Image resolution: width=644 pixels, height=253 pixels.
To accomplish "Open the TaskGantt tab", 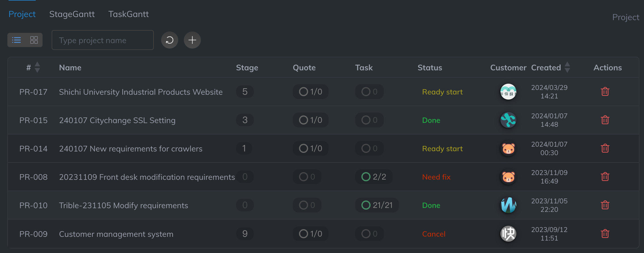I will pyautogui.click(x=128, y=14).
